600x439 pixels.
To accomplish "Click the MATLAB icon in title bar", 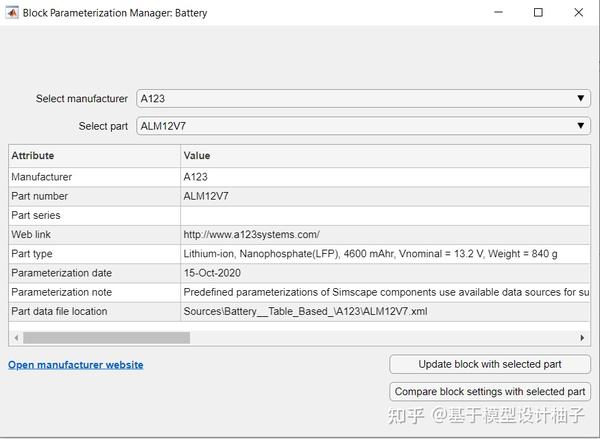I will coord(11,12).
